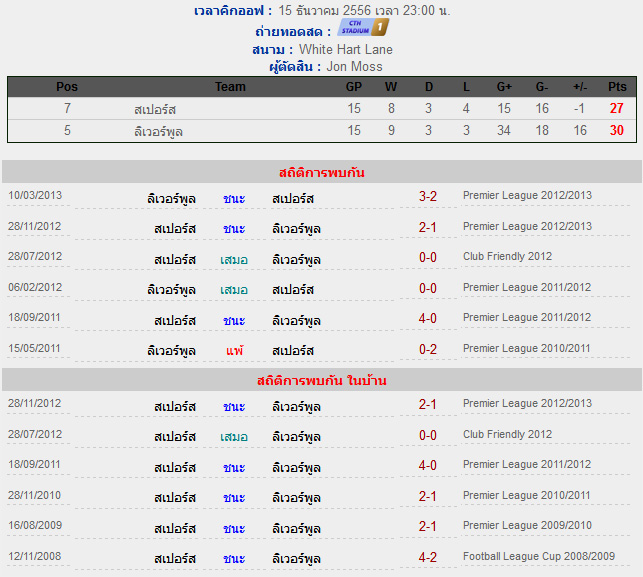
Task: Click the date 28/11/2010
Action: [34, 495]
